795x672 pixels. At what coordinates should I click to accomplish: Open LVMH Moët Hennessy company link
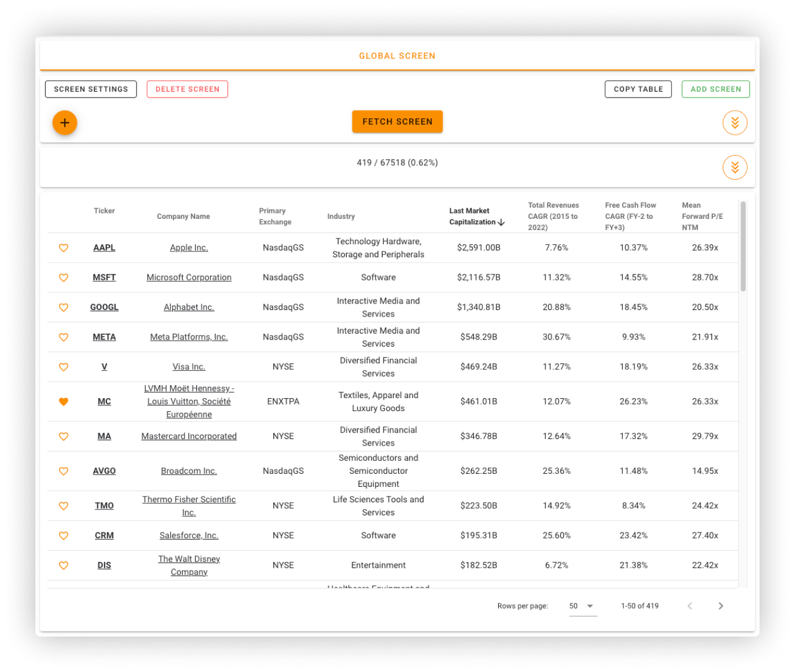(189, 402)
